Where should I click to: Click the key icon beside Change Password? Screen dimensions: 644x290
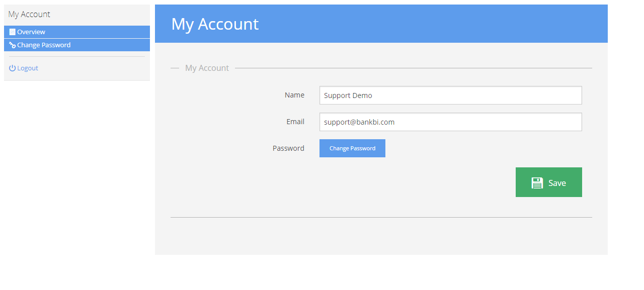pos(13,45)
